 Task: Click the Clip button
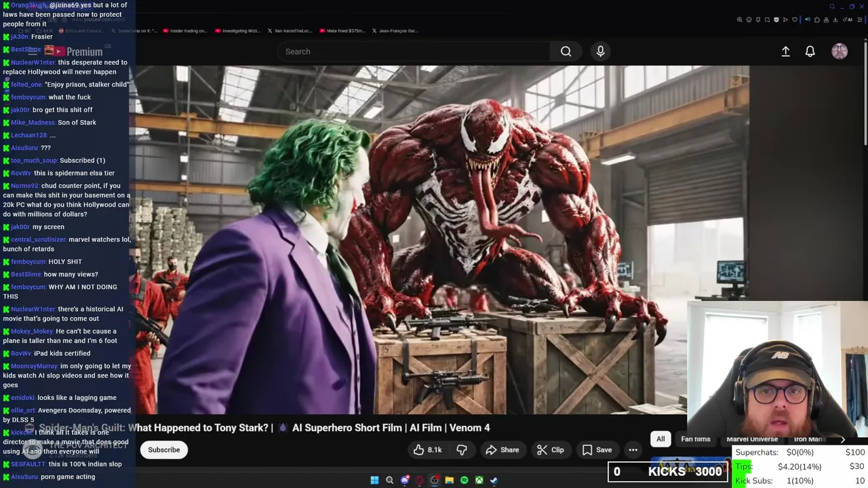click(x=550, y=450)
